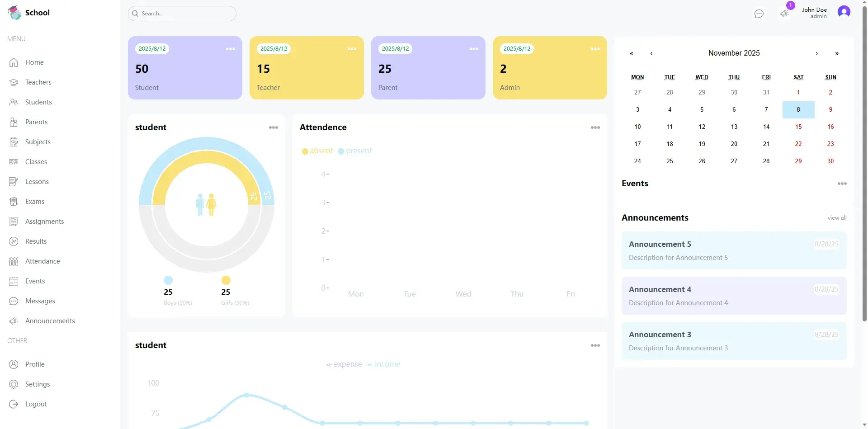Toggle the present legend in Attendence chart

click(x=355, y=151)
